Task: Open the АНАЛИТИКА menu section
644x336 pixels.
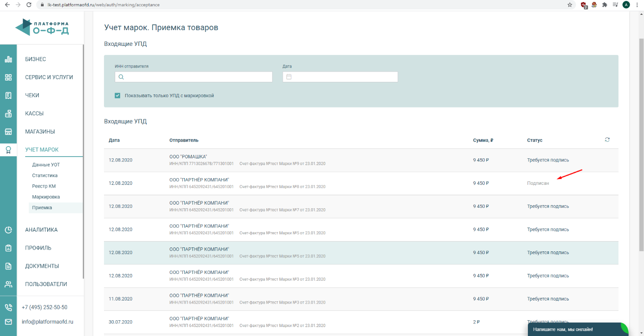Action: pos(41,230)
